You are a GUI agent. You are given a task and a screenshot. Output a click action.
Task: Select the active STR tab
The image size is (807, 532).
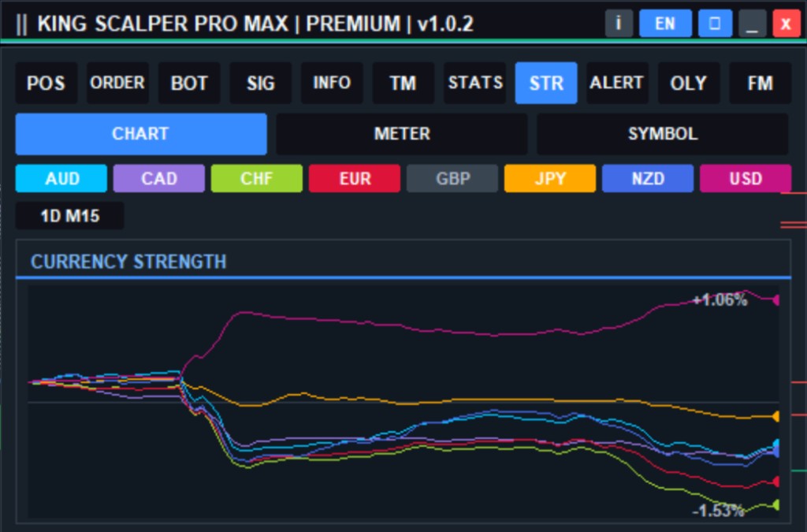[x=546, y=83]
